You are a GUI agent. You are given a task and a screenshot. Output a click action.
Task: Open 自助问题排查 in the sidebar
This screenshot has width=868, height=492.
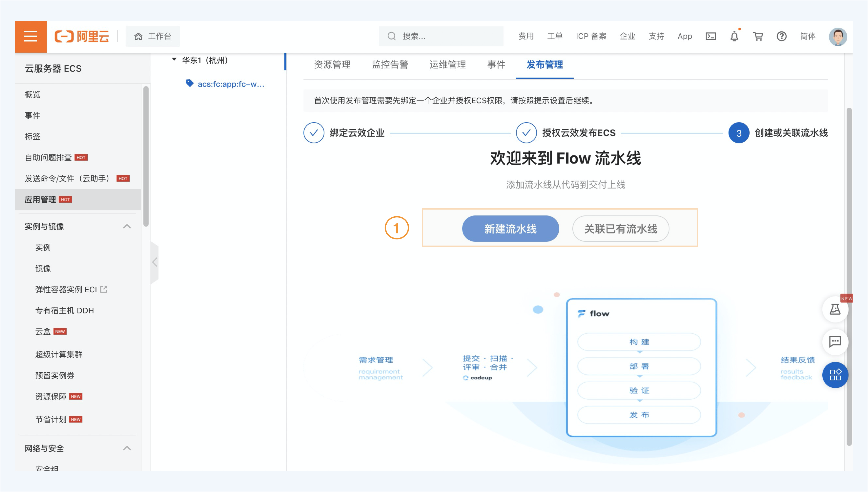[48, 157]
